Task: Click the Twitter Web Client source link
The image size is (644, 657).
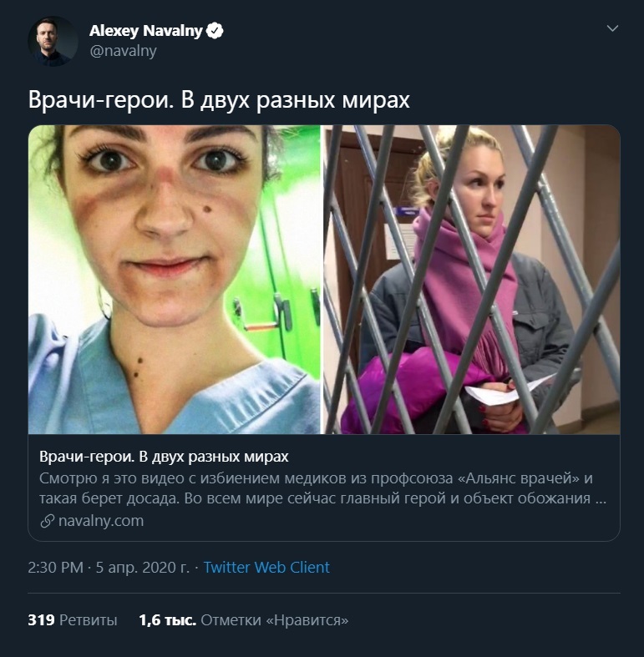Action: (x=266, y=568)
